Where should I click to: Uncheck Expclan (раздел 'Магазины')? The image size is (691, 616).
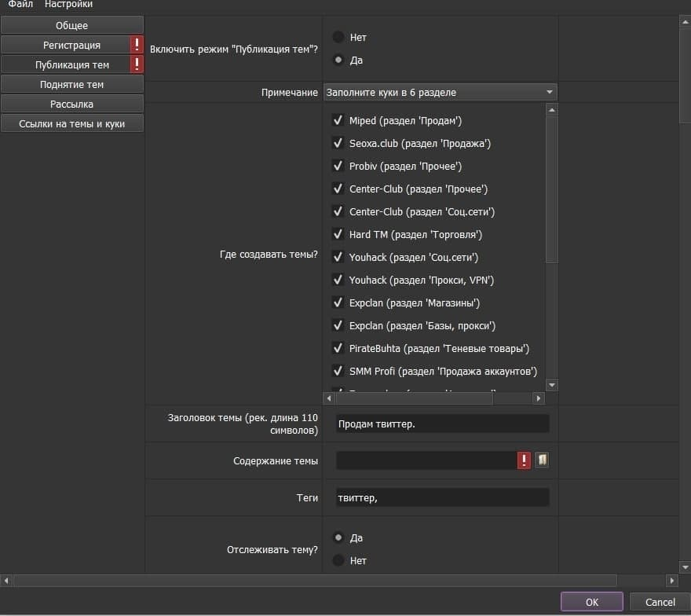(x=338, y=302)
